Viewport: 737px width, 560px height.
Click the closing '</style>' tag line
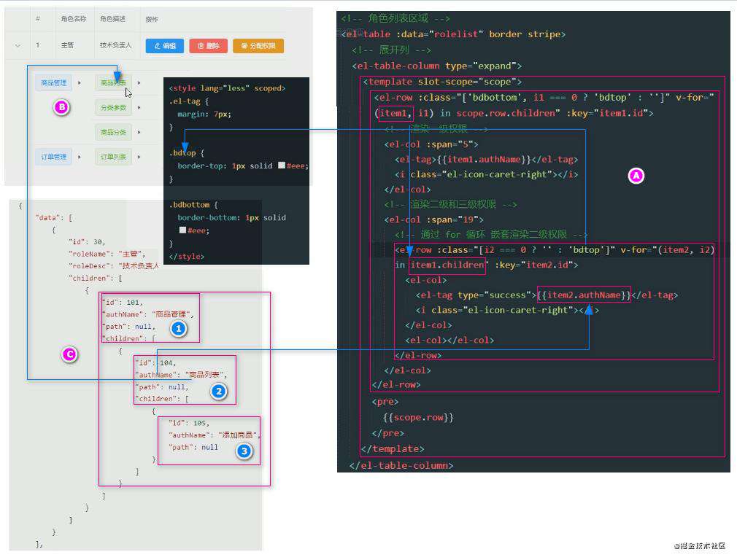(187, 257)
